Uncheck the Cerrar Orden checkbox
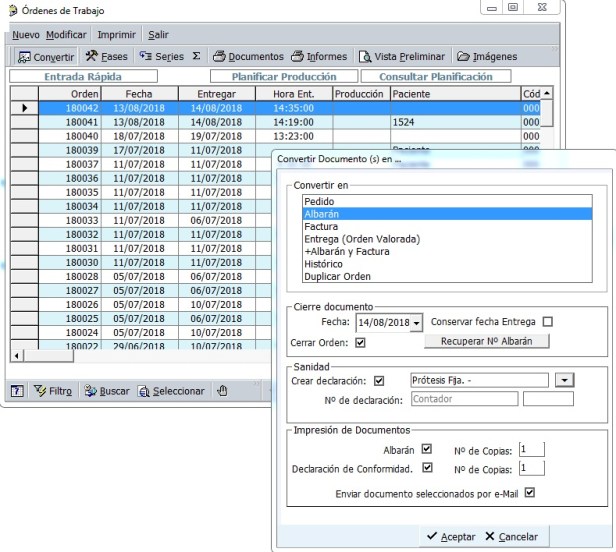 click(360, 341)
